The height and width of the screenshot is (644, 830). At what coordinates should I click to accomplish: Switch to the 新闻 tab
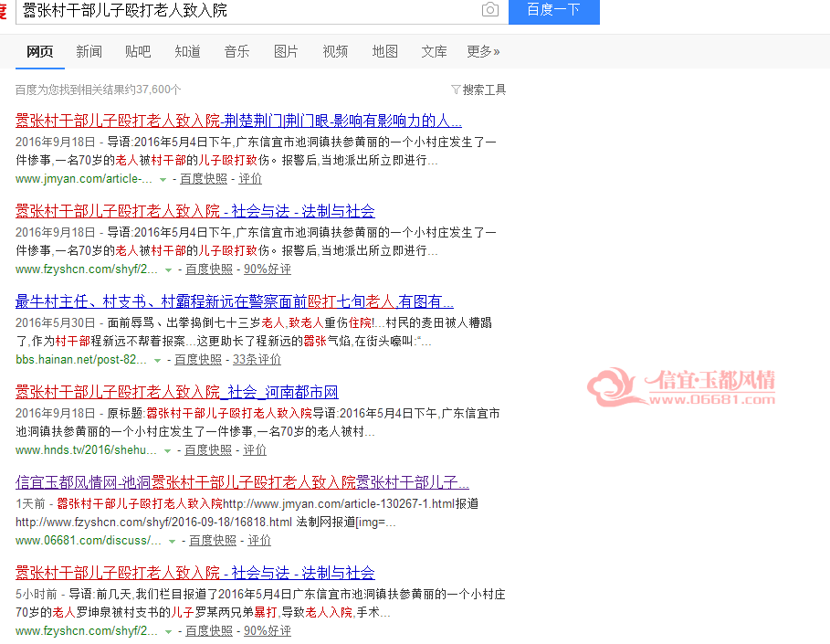click(x=89, y=51)
